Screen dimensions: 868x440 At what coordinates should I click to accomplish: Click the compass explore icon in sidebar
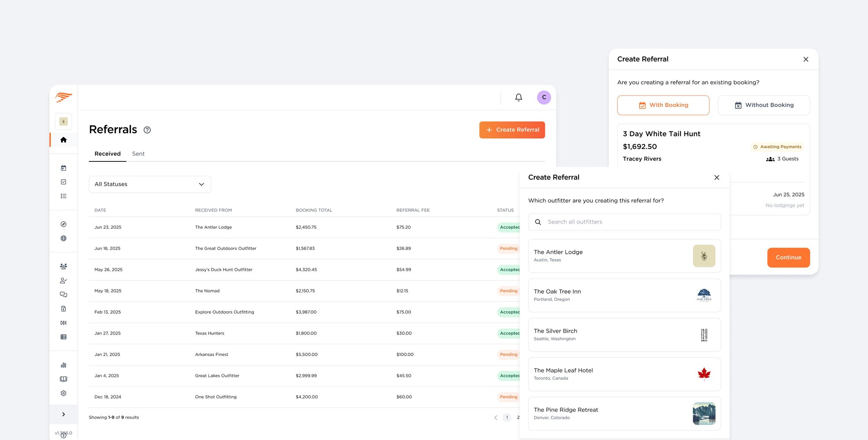pos(63,224)
